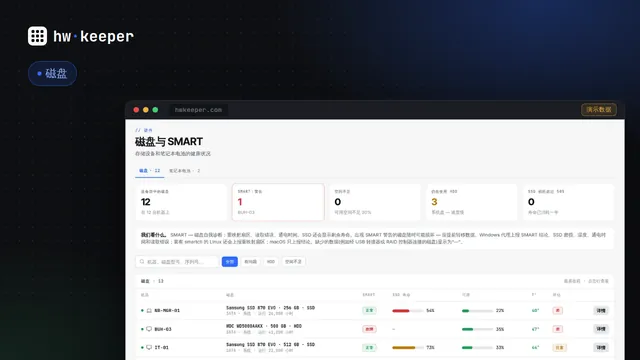Select the 空间不足 filter chip

point(293,262)
